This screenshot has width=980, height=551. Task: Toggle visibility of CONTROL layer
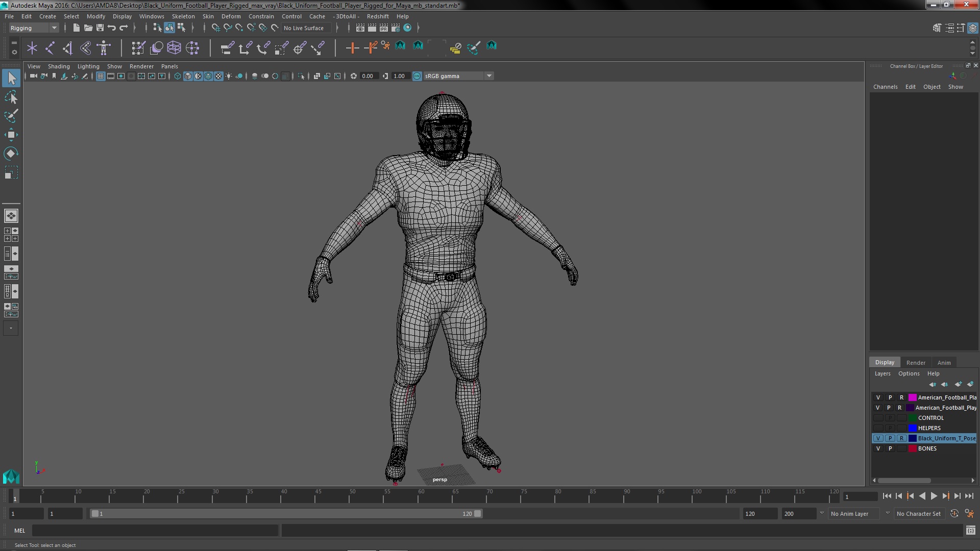click(878, 418)
